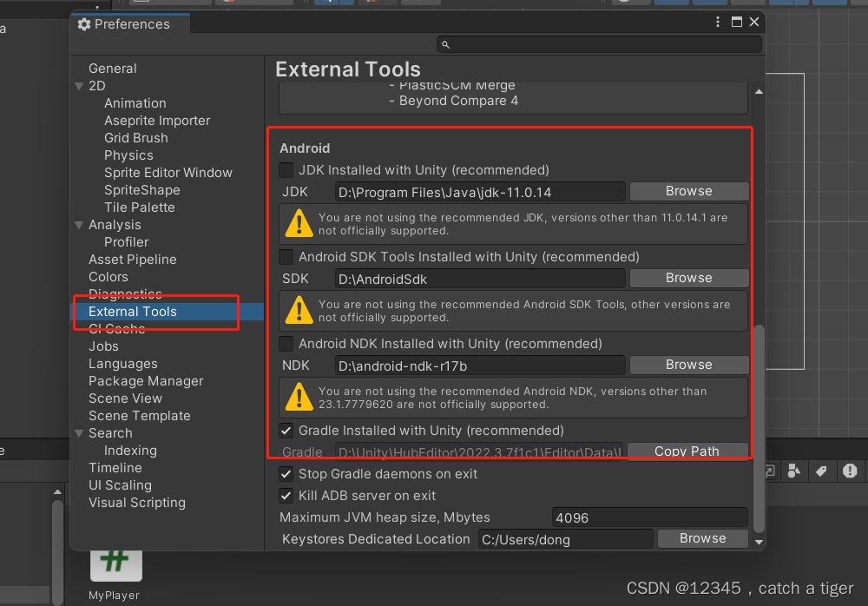Collapse the Analysis section arrow
Viewport: 868px width, 606px height.
[x=78, y=225]
